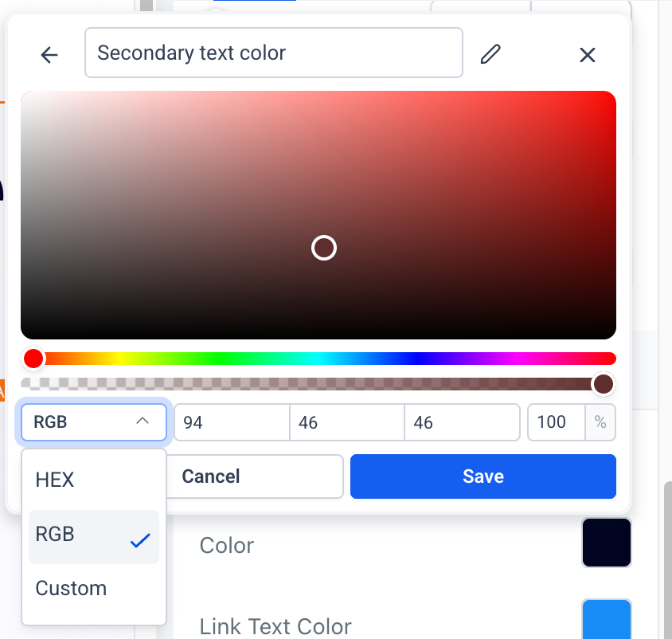Click the Secondary text color name field
Screen dimensions: 672x639
[274, 53]
